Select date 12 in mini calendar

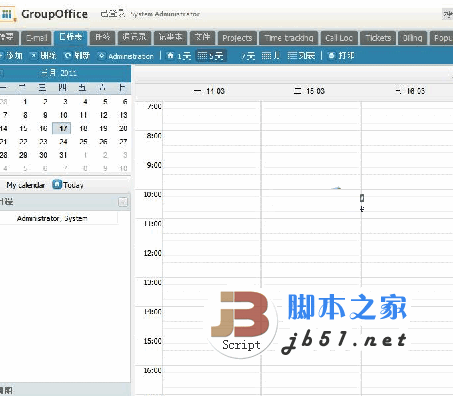click(x=104, y=115)
